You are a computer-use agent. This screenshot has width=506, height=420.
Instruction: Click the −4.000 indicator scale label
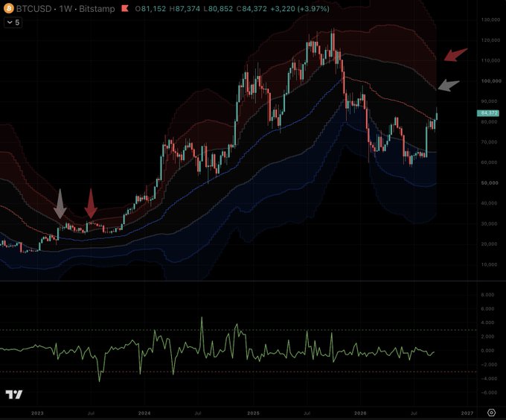pyautogui.click(x=489, y=378)
